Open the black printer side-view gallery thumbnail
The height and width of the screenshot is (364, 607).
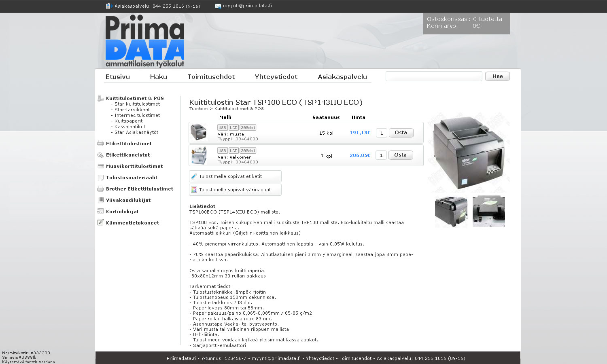click(451, 212)
